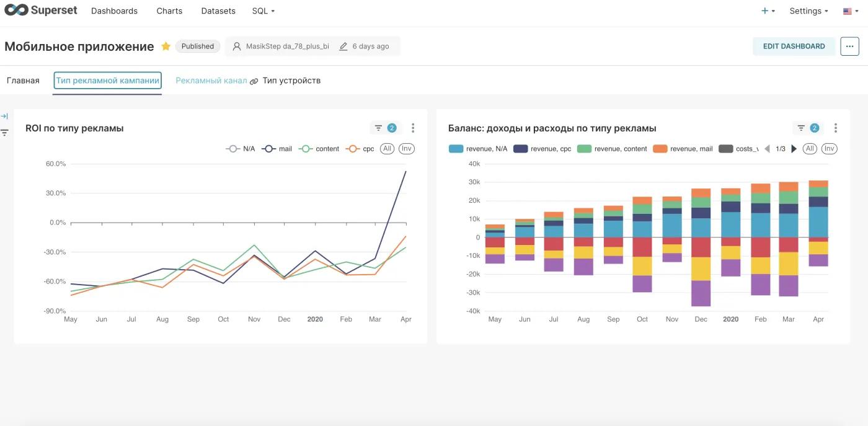Go to next legend page in Баланс chart
The height and width of the screenshot is (426, 868).
tap(794, 149)
